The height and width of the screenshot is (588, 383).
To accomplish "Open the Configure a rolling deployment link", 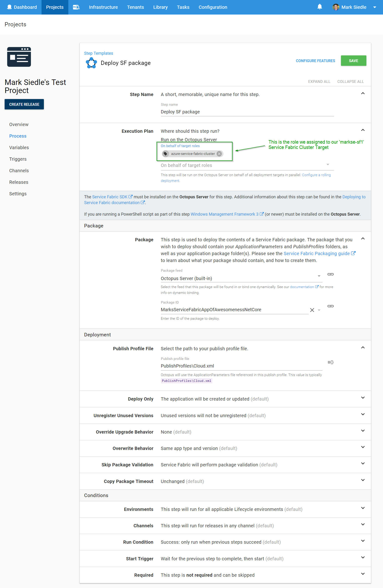I will pyautogui.click(x=317, y=175).
